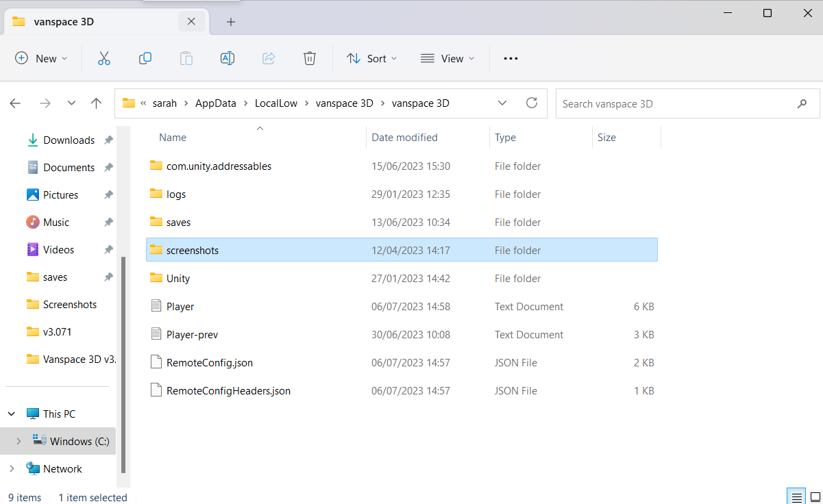The width and height of the screenshot is (823, 504).
Task: Click the Cut scissors icon
Action: coord(104,58)
